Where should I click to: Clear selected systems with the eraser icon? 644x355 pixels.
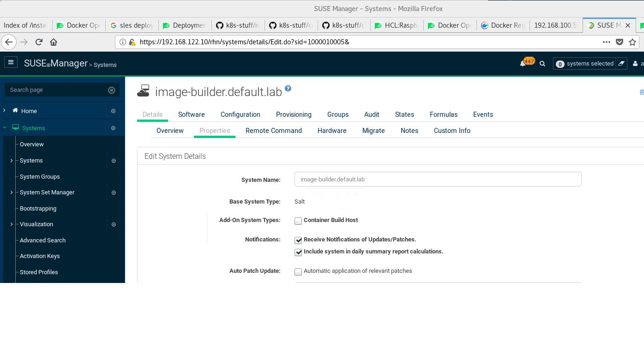(x=621, y=64)
